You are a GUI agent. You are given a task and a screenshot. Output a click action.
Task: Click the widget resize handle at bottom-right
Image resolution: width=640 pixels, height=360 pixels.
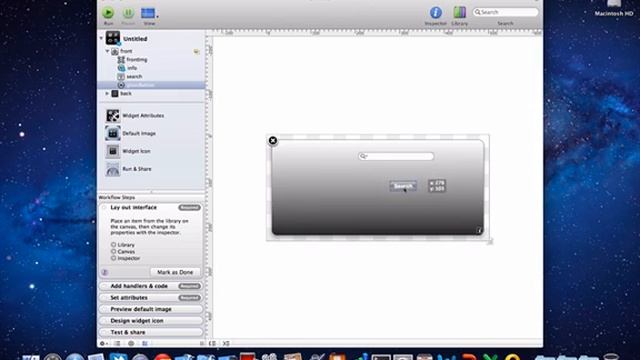[490, 242]
